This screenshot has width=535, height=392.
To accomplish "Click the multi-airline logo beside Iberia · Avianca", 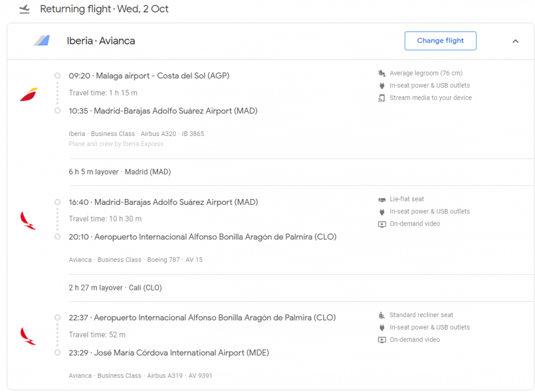I will (42, 40).
